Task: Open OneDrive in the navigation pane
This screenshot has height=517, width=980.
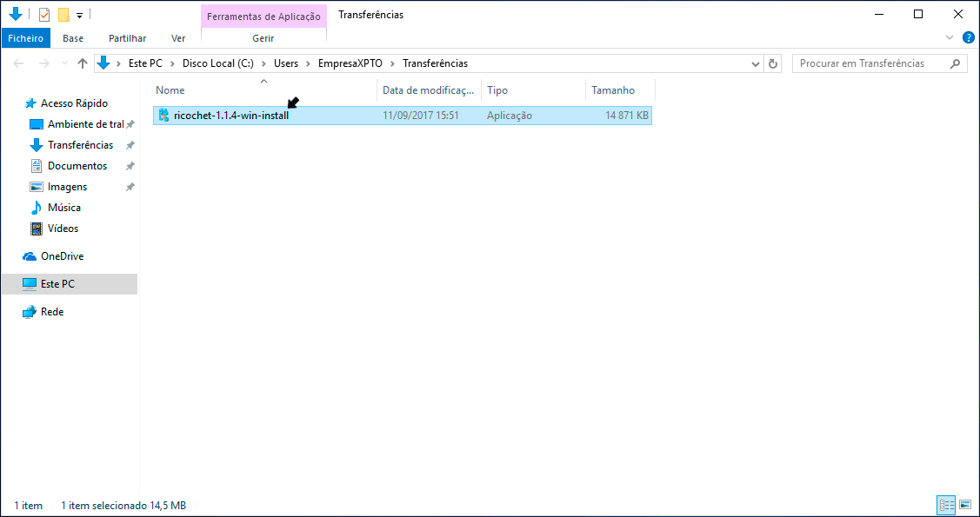Action: [x=62, y=256]
